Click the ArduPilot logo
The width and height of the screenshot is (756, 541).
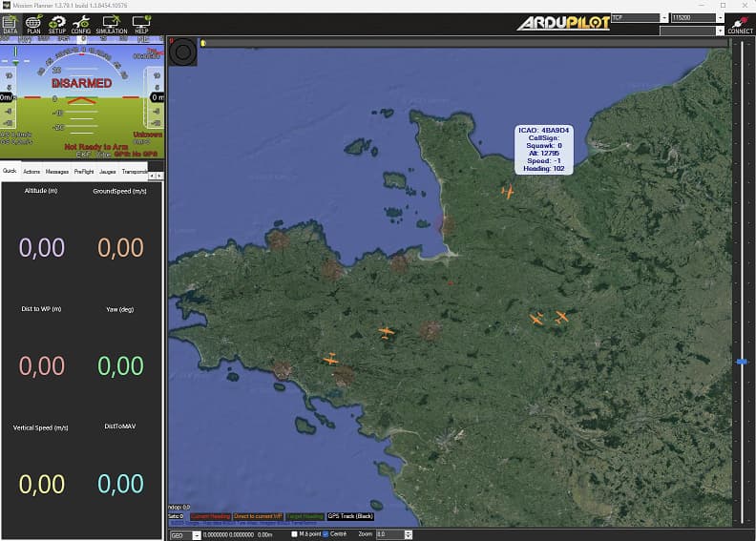tap(563, 23)
